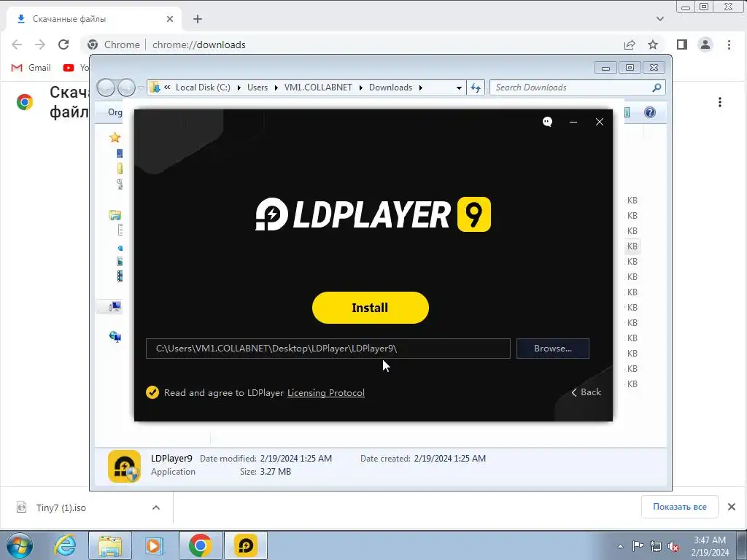Close the LDPlayer installer window

(600, 122)
